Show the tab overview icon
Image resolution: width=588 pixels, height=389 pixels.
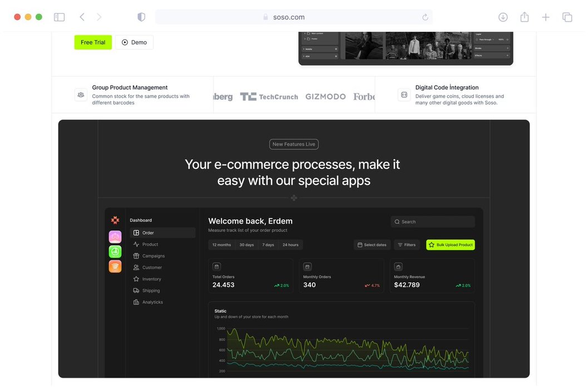click(567, 17)
